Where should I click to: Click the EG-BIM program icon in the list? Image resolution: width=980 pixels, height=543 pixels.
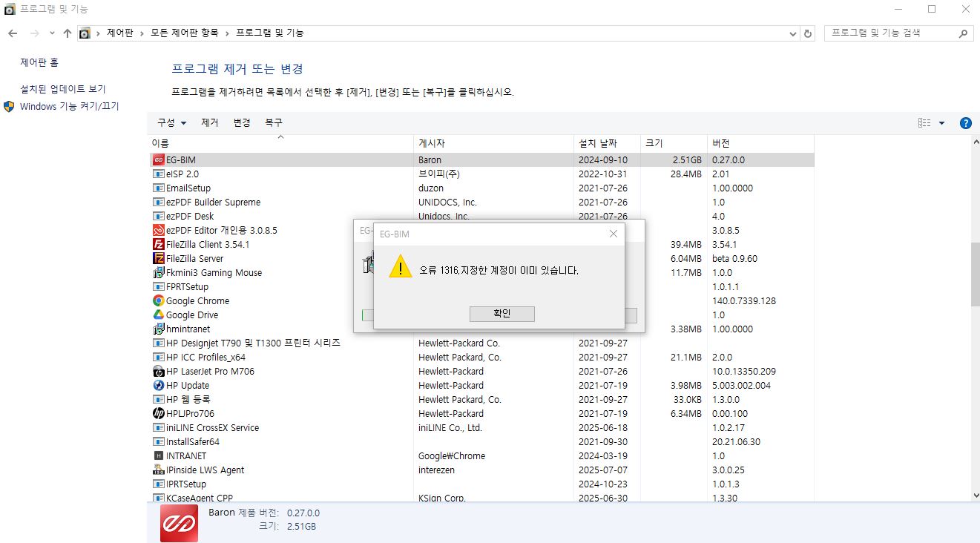158,159
